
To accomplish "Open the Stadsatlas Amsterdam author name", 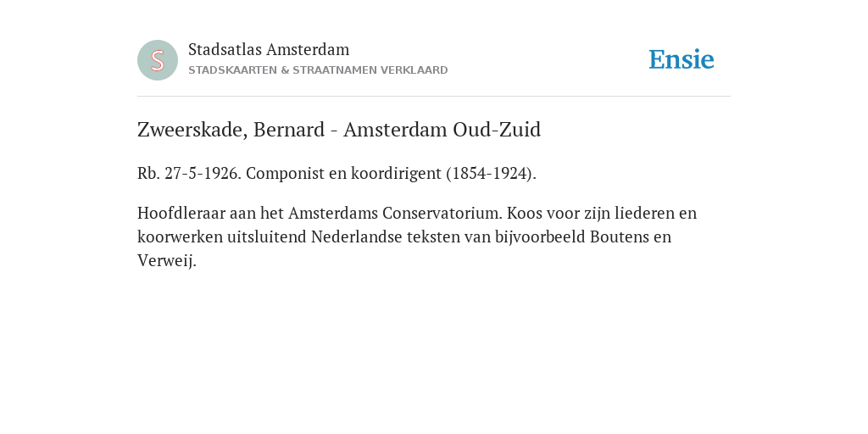I will point(269,49).
